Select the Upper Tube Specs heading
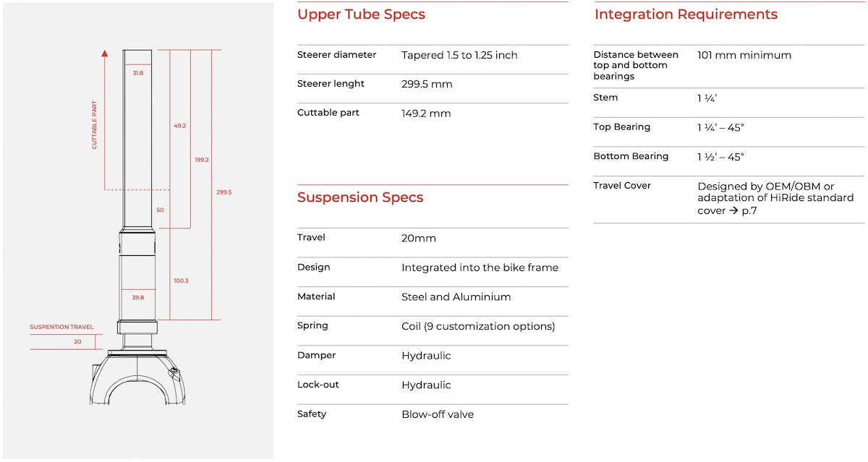 point(361,14)
